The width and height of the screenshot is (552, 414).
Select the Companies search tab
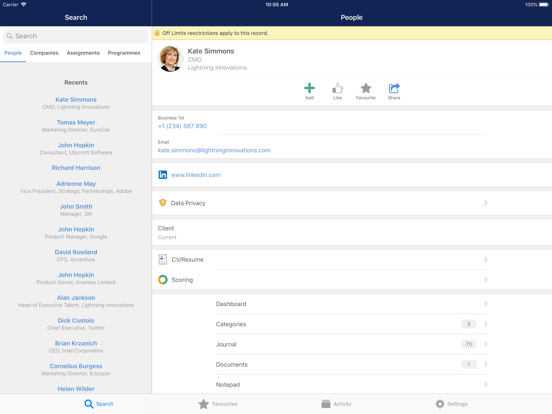point(44,53)
